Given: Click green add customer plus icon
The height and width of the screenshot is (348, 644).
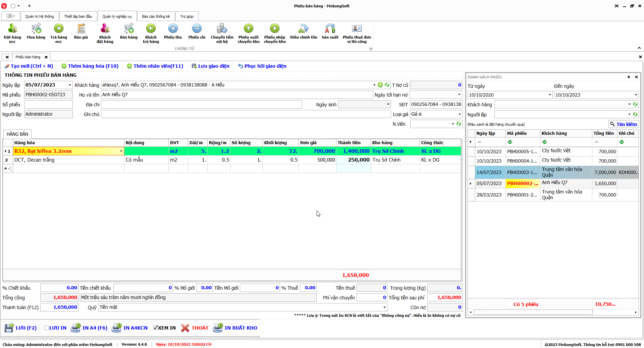Looking at the screenshot, I should (x=380, y=85).
